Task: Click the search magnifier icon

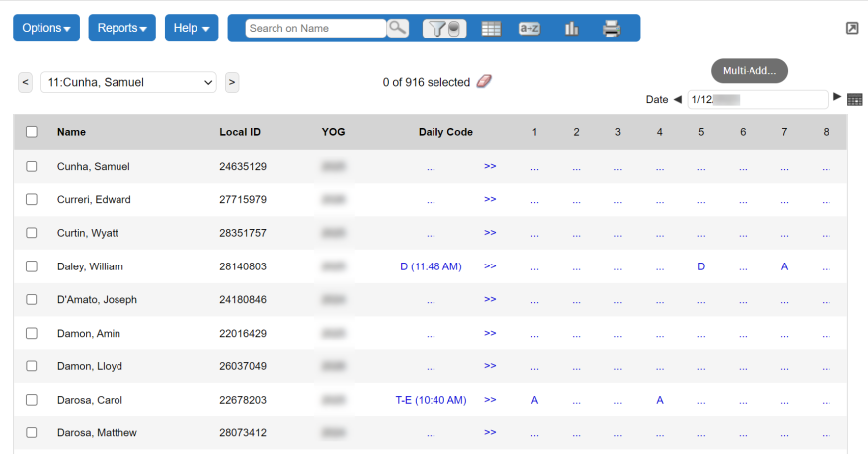Action: [398, 28]
